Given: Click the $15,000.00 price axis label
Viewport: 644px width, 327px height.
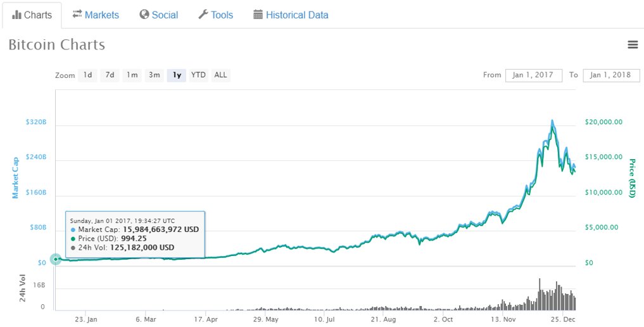Looking at the screenshot, I should [x=603, y=157].
